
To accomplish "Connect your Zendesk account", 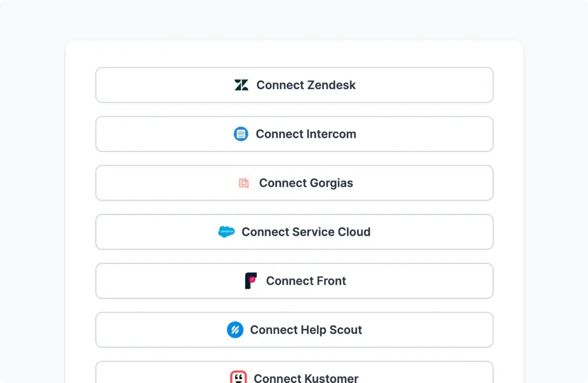I will 294,85.
